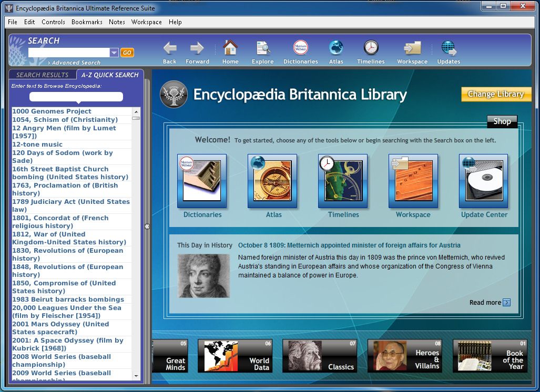Open Atlas from the top toolbar

[x=336, y=47]
